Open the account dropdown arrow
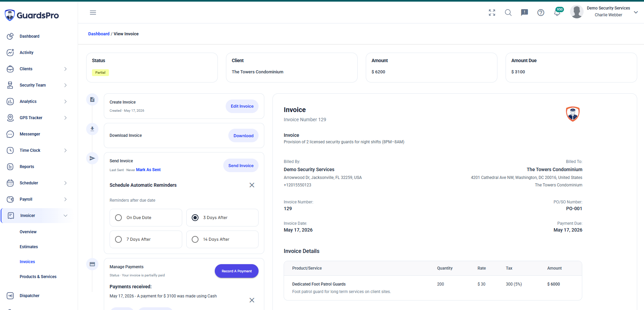644x310 pixels. tap(636, 12)
